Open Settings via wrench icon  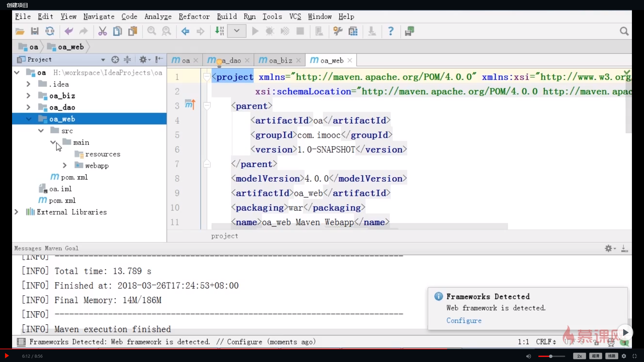[x=338, y=32]
